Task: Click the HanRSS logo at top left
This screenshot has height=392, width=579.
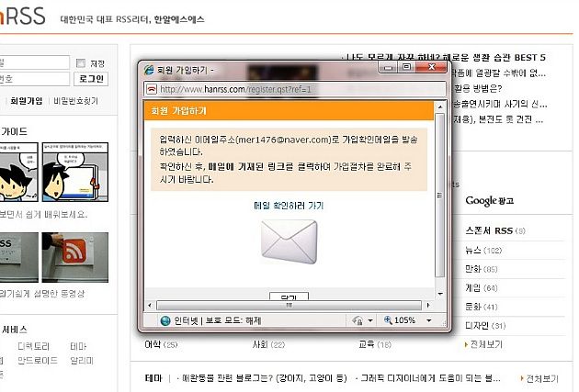Action: (23, 17)
